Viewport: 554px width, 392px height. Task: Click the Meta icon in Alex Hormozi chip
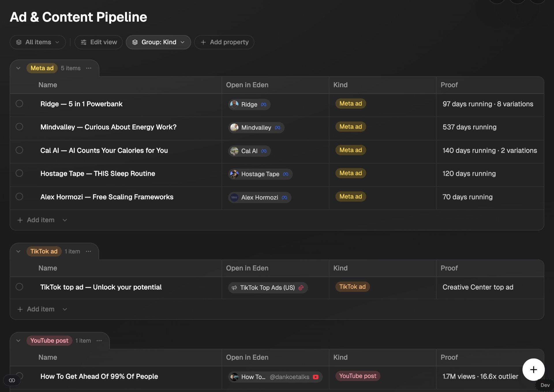tap(284, 197)
